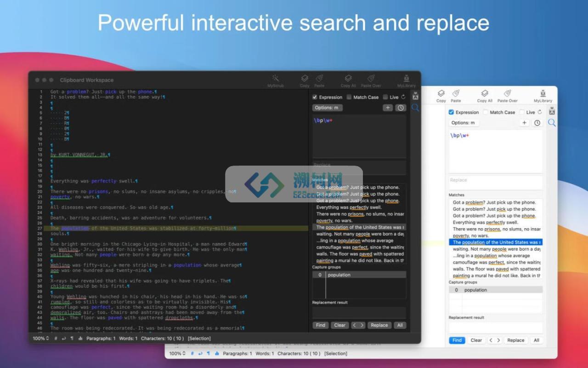Open search history clock in light panel
588x368 pixels.
tap(537, 123)
